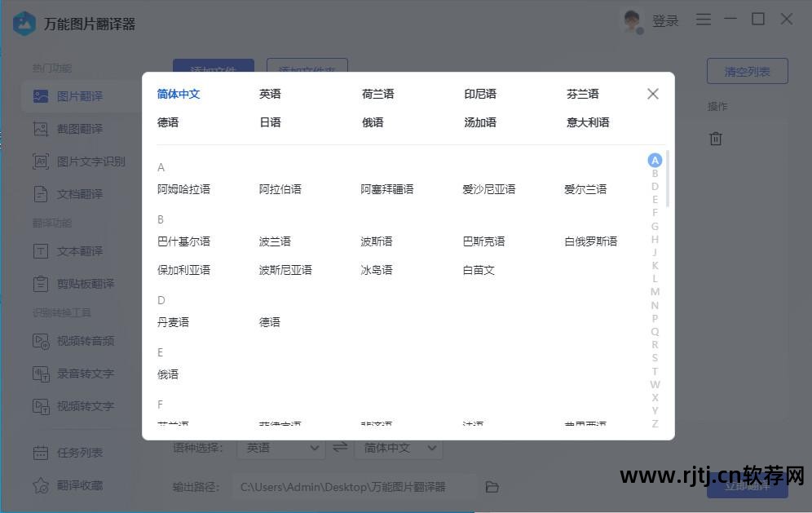Select 汤加语 in popular languages

click(480, 122)
